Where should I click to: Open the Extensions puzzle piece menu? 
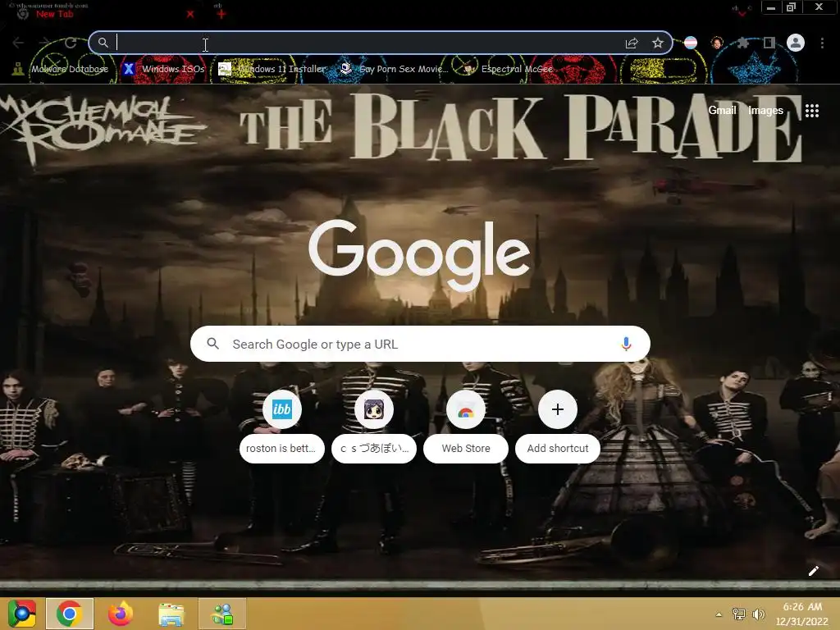pos(743,43)
